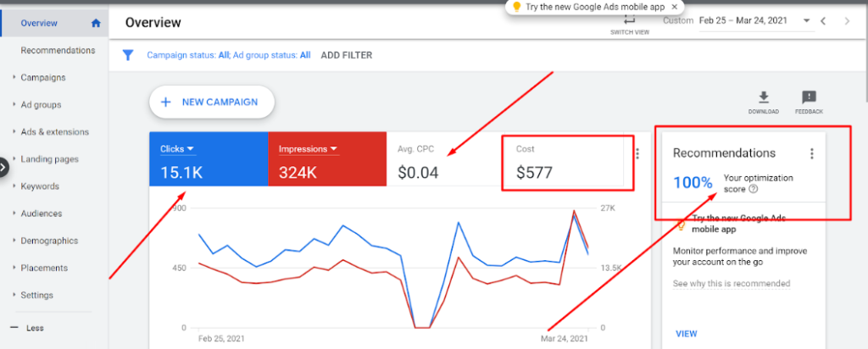868x349 pixels.
Task: Click the View link in Recommendations
Action: [686, 334]
